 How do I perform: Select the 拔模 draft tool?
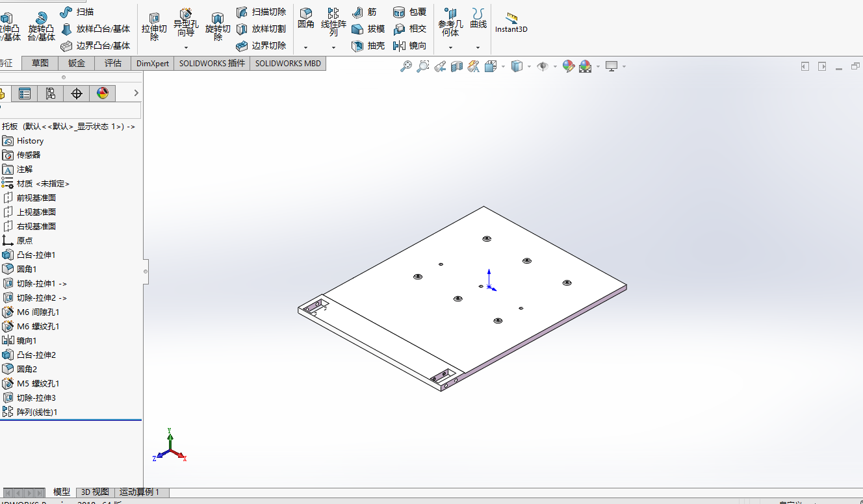[368, 29]
